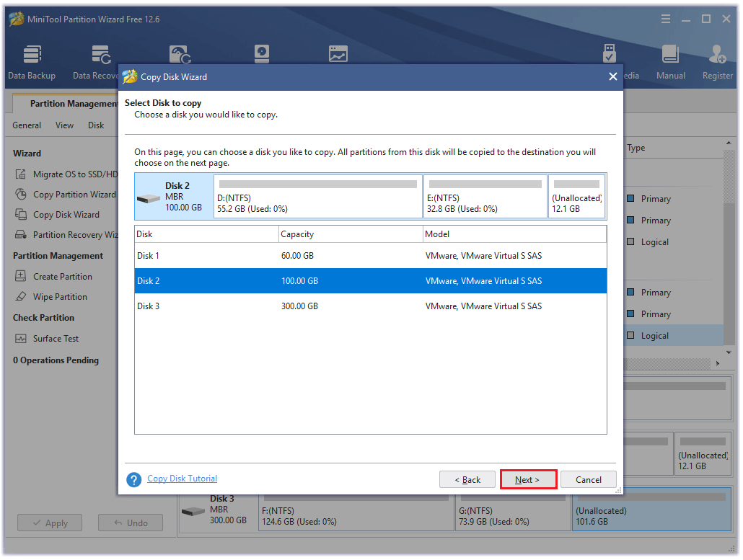Image resolution: width=743 pixels, height=560 pixels.
Task: Click horizontal scrollbar right arrow
Action: coord(718,363)
